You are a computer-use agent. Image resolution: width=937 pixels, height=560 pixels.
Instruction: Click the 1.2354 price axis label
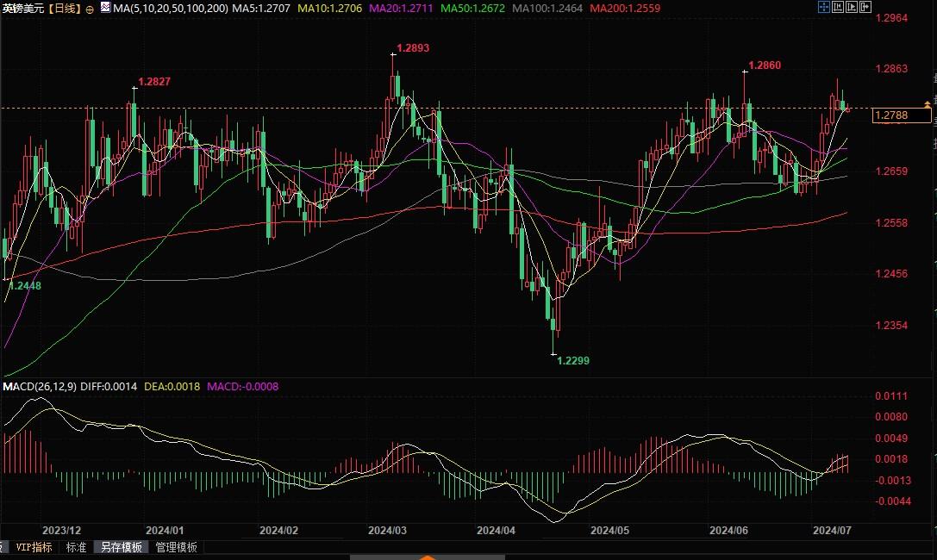pyautogui.click(x=891, y=326)
